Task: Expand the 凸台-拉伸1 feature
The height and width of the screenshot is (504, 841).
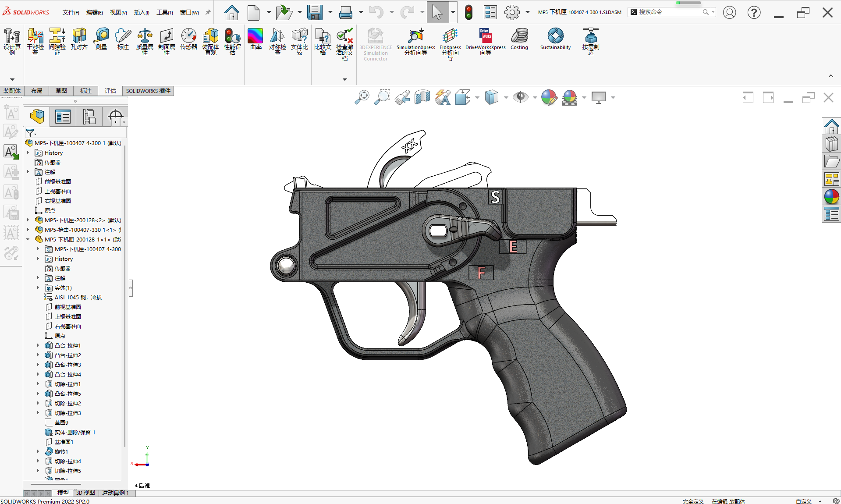Action: [38, 345]
